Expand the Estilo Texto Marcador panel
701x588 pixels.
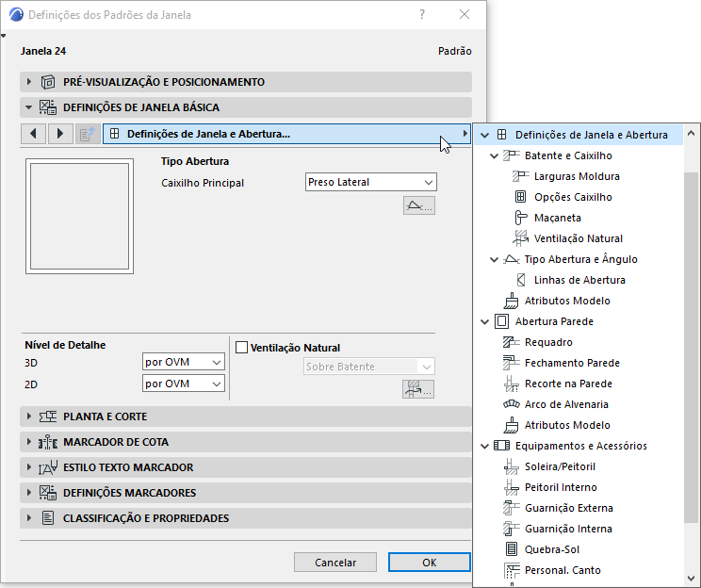coord(29,467)
